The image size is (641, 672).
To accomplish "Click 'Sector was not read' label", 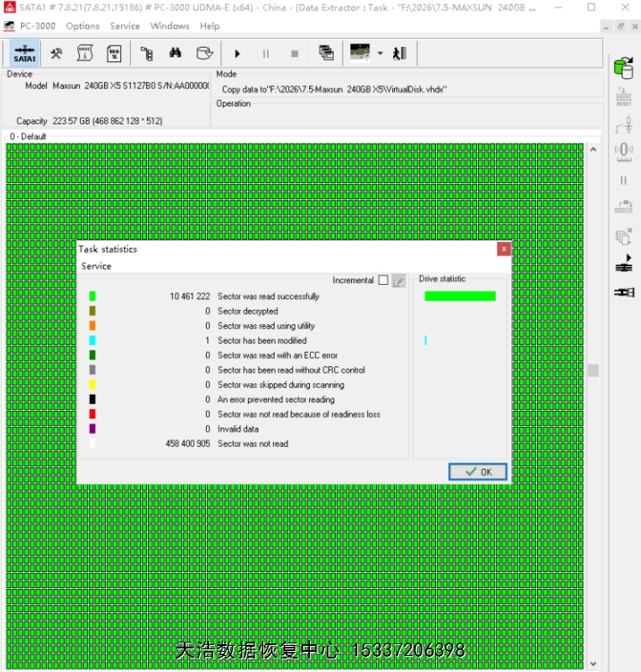I will (253, 444).
